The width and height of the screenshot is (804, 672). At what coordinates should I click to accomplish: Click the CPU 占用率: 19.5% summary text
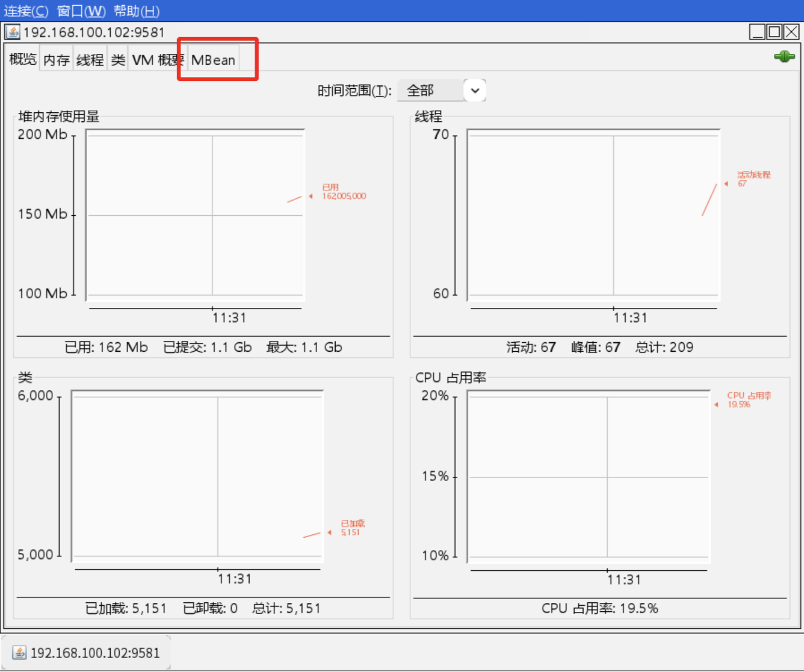(600, 609)
